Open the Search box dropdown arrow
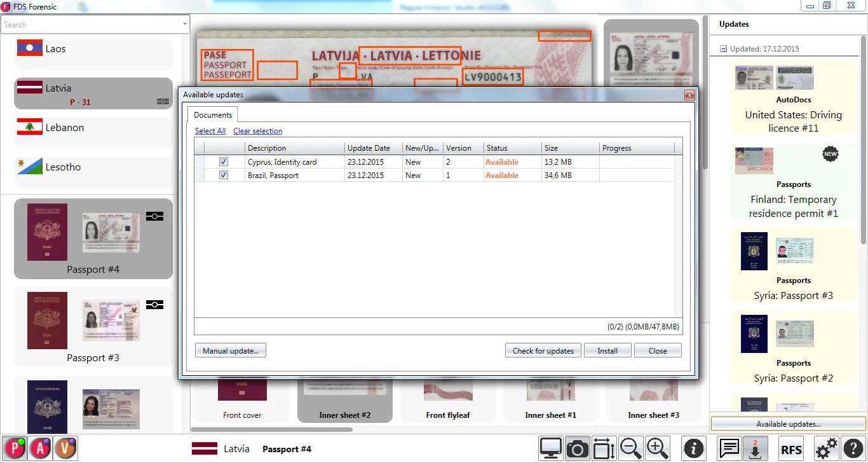This screenshot has height=463, width=868. (185, 24)
